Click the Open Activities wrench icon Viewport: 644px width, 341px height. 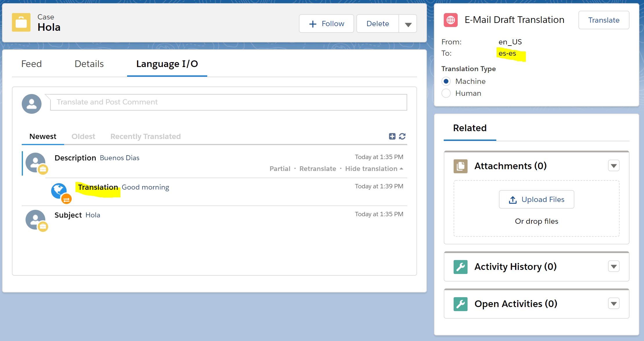click(x=461, y=304)
